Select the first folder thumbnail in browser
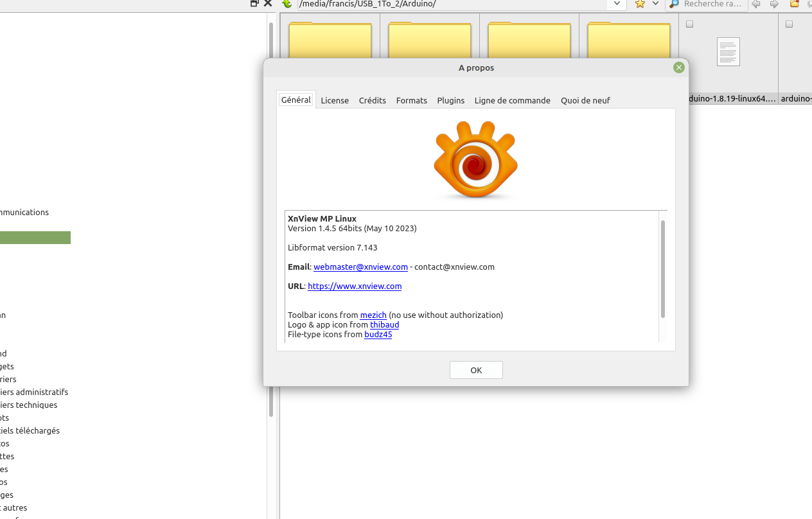Screen dimensions: 812x519 (x=330, y=40)
